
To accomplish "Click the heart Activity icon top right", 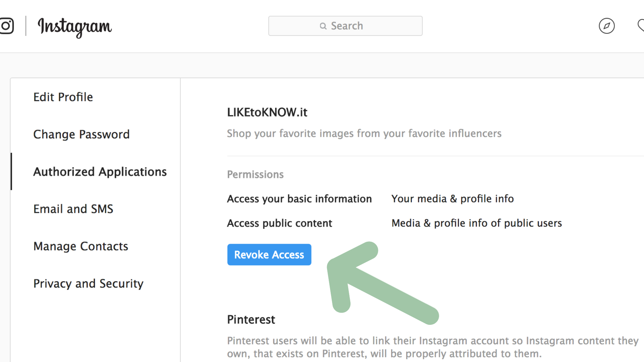I will 641,26.
